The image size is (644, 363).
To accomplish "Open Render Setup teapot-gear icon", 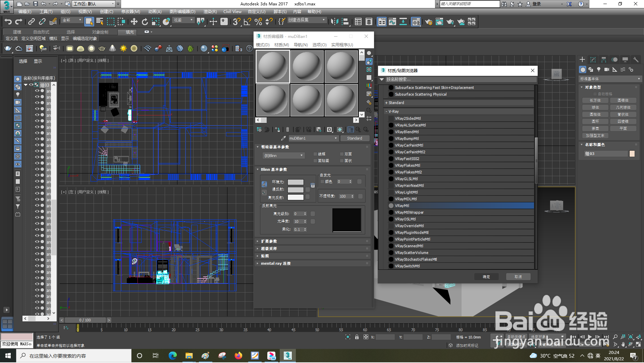I will 428,22.
